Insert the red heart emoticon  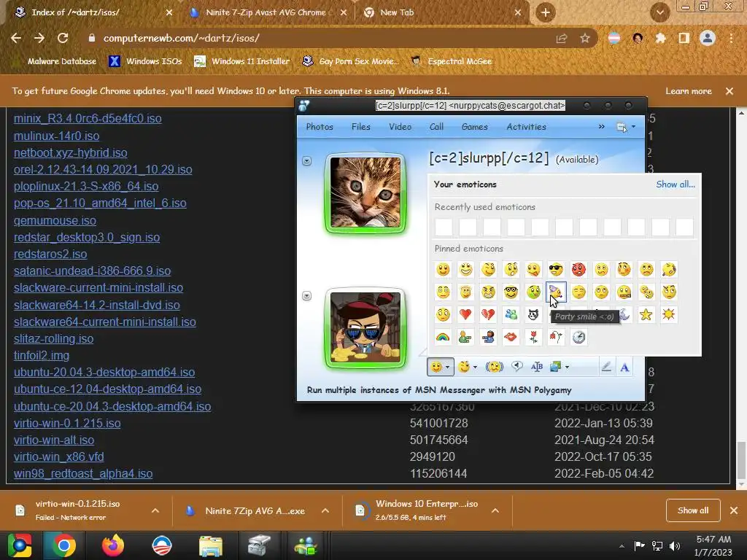(465, 314)
